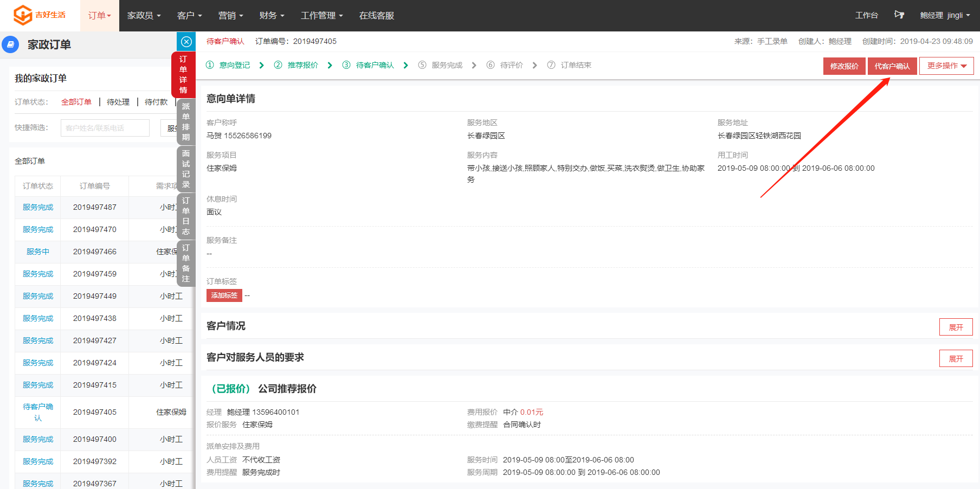Open the 财务 dropdown menu
The width and height of the screenshot is (980, 489).
click(x=272, y=16)
